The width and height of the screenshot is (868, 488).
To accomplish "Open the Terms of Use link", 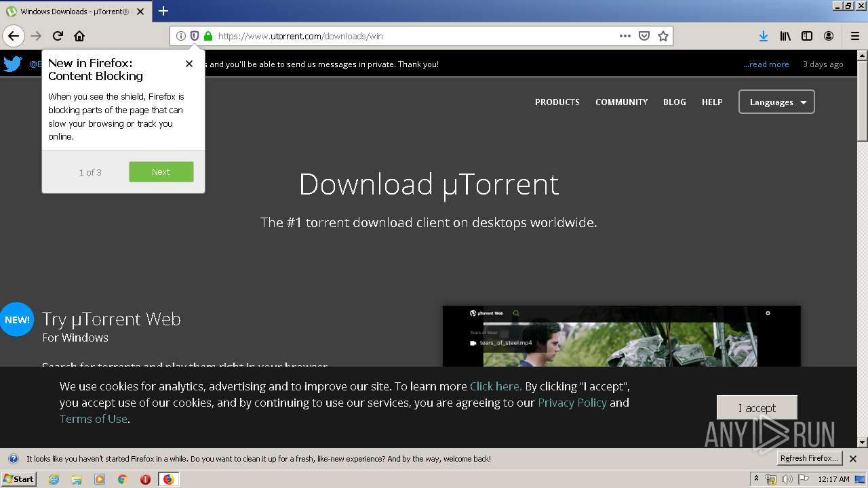I will (94, 419).
